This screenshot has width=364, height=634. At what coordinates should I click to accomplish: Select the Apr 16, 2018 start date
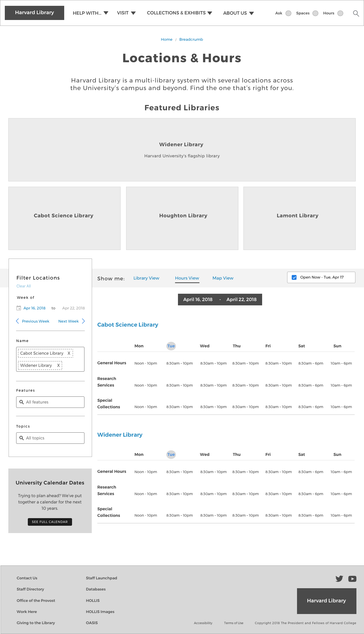point(34,308)
